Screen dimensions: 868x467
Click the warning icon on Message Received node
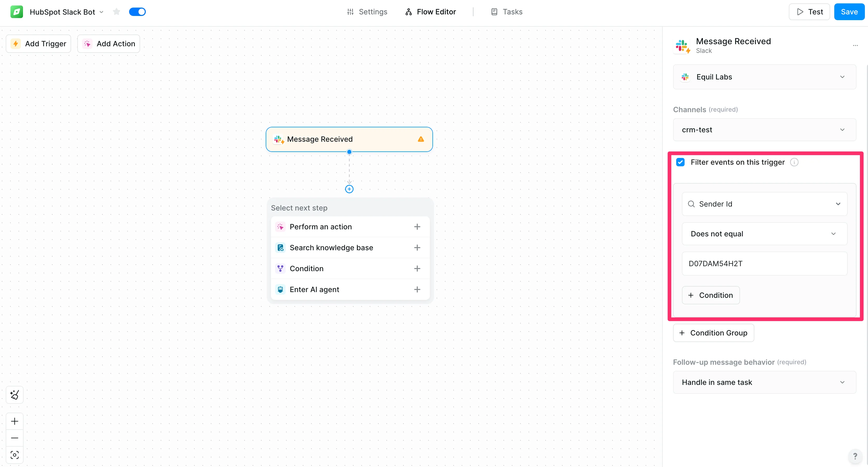pyautogui.click(x=421, y=139)
